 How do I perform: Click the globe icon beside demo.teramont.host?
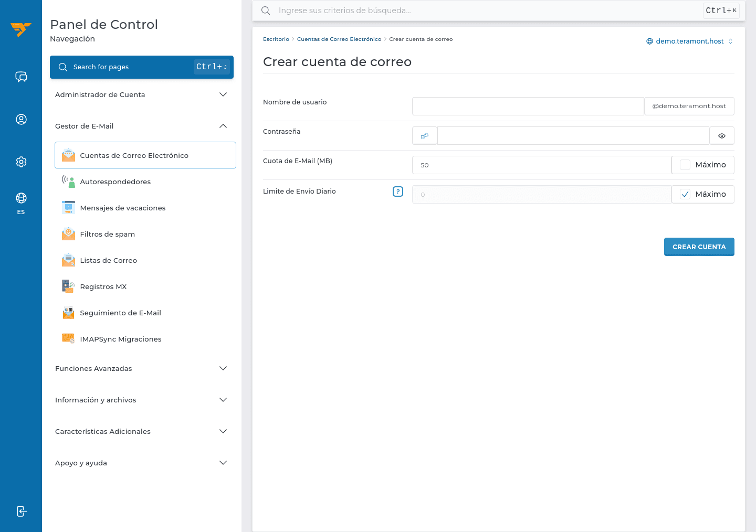pyautogui.click(x=649, y=41)
